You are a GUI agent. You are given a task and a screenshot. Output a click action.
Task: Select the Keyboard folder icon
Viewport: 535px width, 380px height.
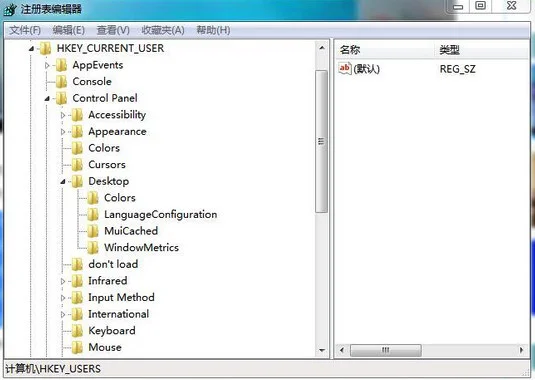coord(77,331)
